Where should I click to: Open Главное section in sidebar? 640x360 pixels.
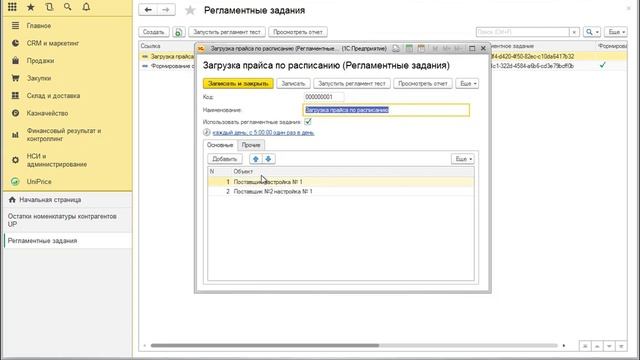pyautogui.click(x=39, y=26)
